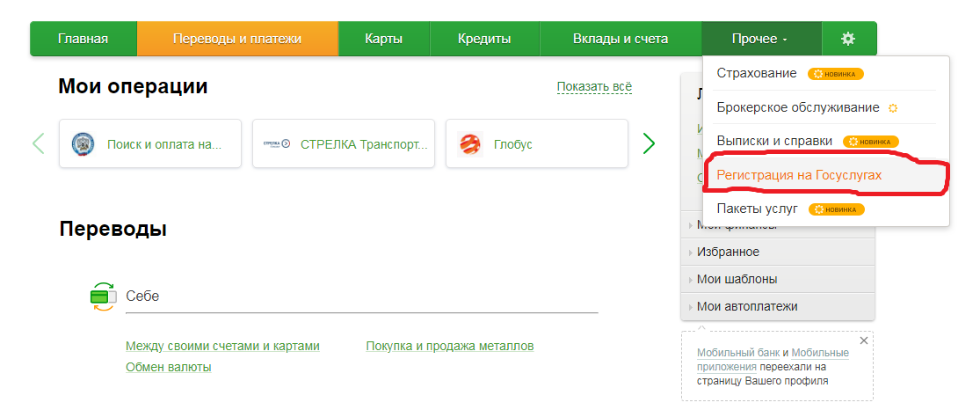
Task: Click the Мои операции heading
Action: [x=133, y=86]
